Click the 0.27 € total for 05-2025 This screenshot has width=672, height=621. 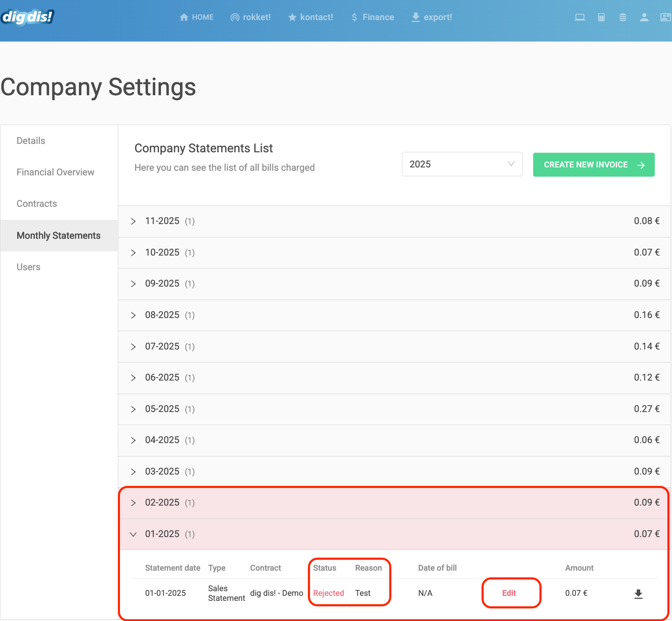click(x=647, y=409)
